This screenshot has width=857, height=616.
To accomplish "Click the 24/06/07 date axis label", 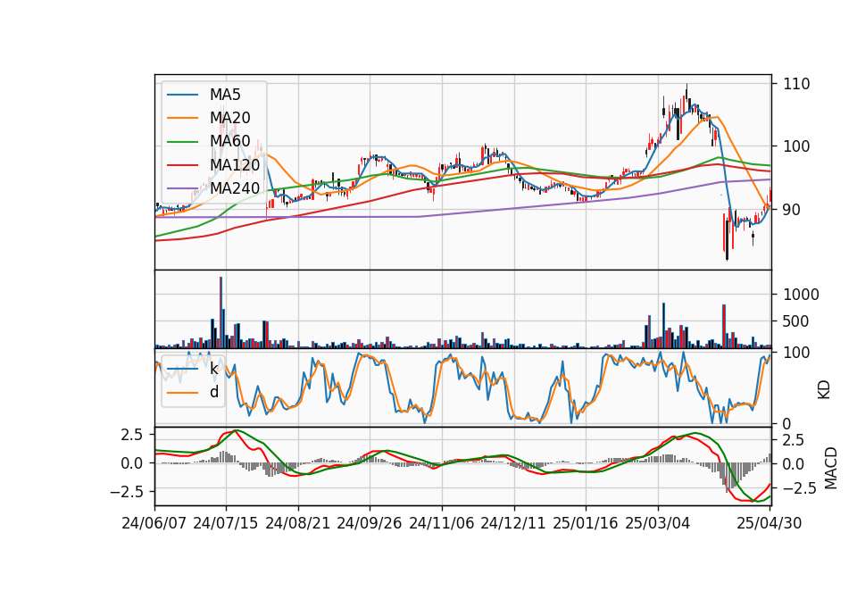I will (154, 523).
